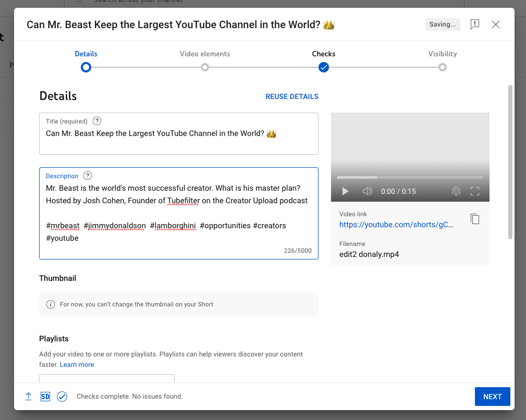Click the "#lamborghini" hashtag in description
The image size is (526, 420).
173,226
